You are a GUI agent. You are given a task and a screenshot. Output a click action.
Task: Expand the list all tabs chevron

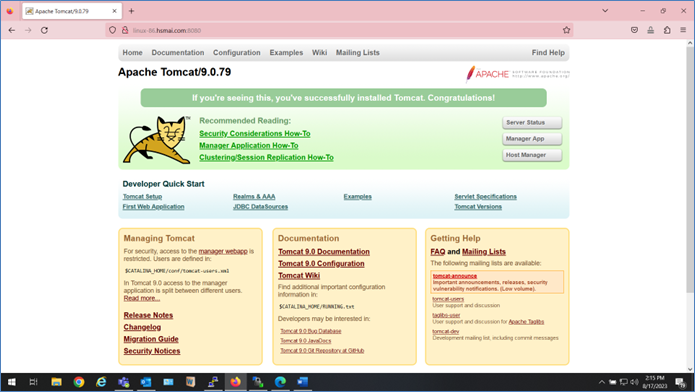(605, 11)
